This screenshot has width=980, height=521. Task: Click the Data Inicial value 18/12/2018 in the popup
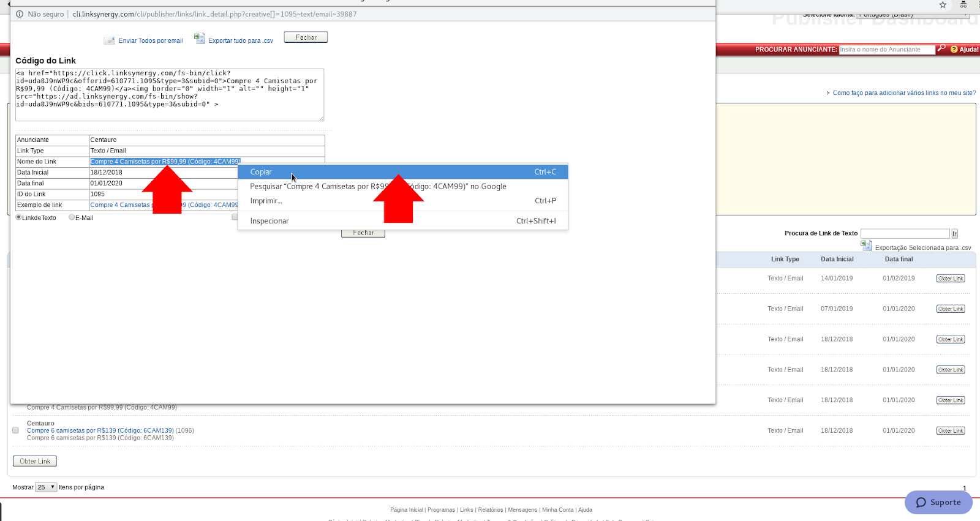107,173
